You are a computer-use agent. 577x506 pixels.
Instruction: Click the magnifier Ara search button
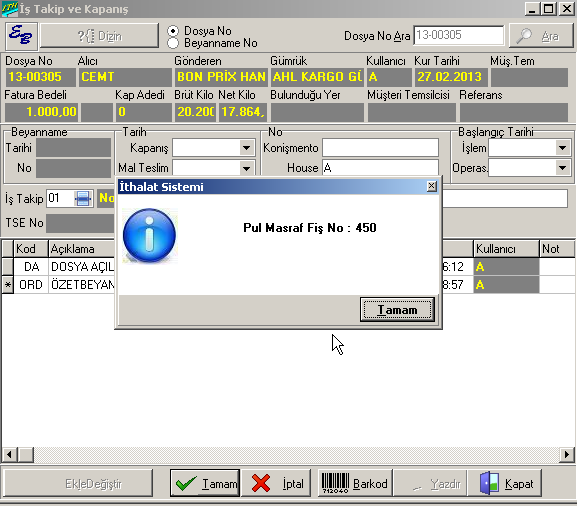click(x=541, y=36)
